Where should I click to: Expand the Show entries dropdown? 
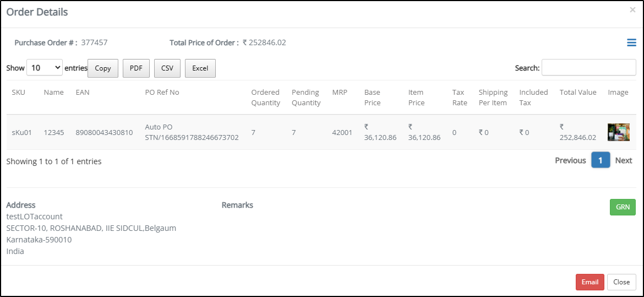(x=45, y=68)
